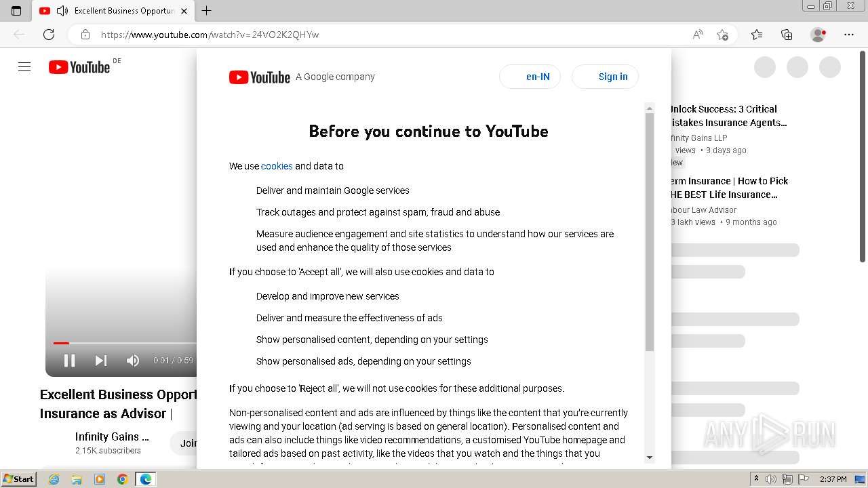The height and width of the screenshot is (488, 868).
Task: Open Infinity Gains channel name
Action: click(112, 436)
